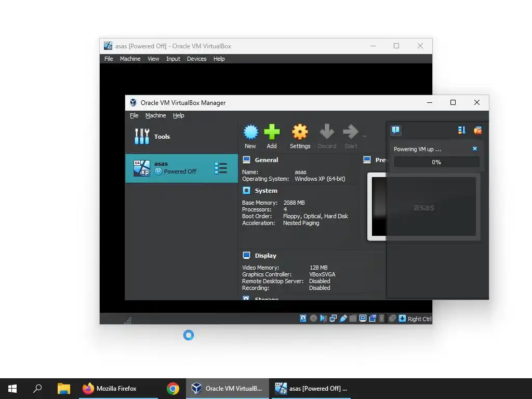Viewport: 532px width, 399px height.
Task: Click the '2088 MB' base memory value
Action: click(x=294, y=203)
